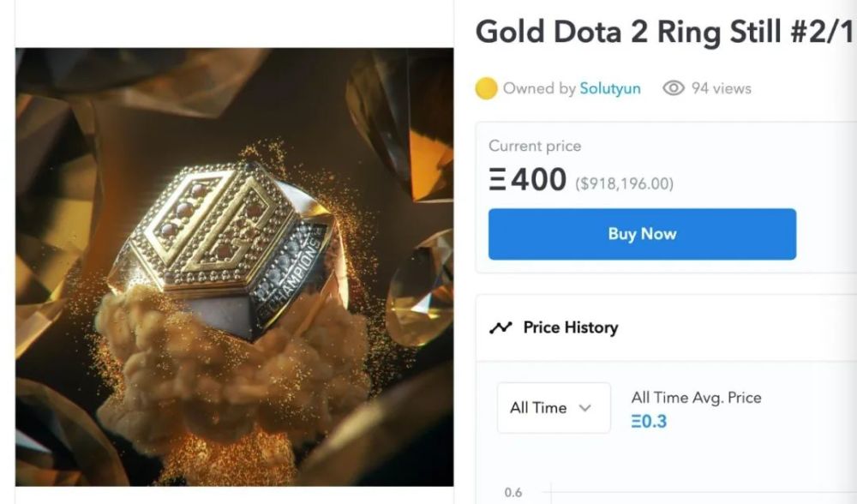
Task: Click the Current price label
Action: click(535, 146)
